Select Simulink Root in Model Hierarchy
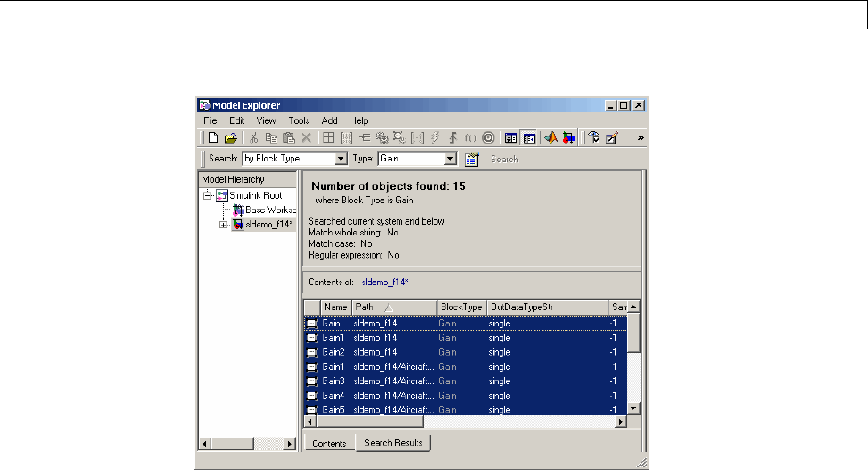Viewport: 868px width, 470px height. (256, 195)
